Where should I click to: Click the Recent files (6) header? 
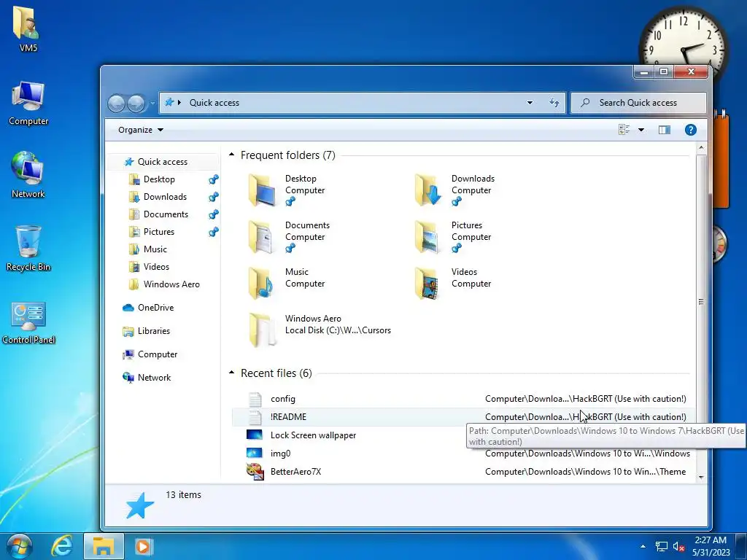pos(276,373)
